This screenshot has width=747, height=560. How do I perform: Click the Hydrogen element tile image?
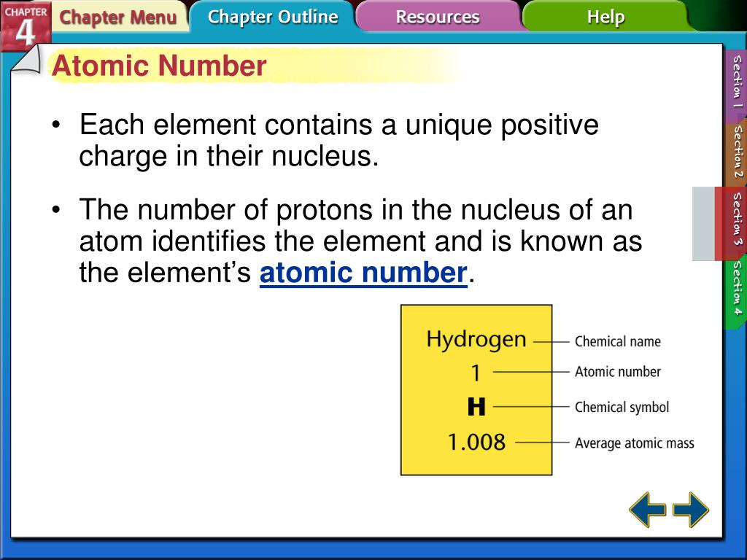[x=476, y=390]
